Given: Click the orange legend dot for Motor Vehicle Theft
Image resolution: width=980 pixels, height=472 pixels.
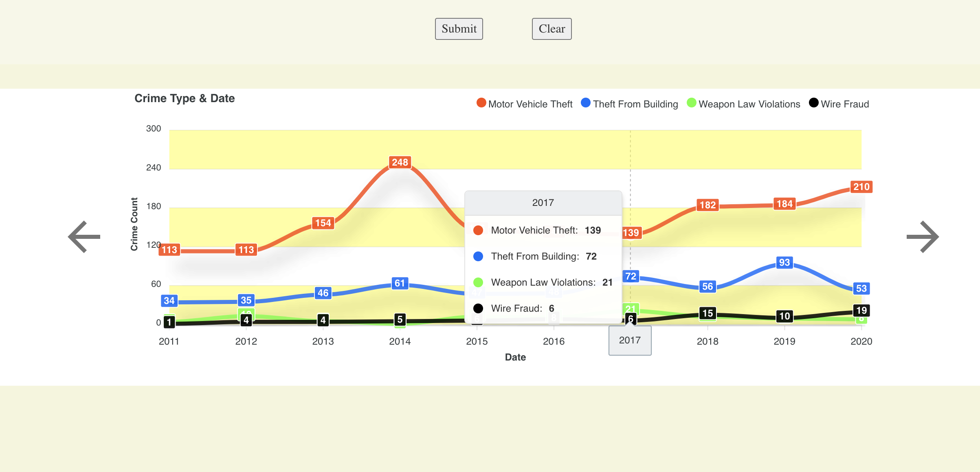Looking at the screenshot, I should (x=481, y=103).
